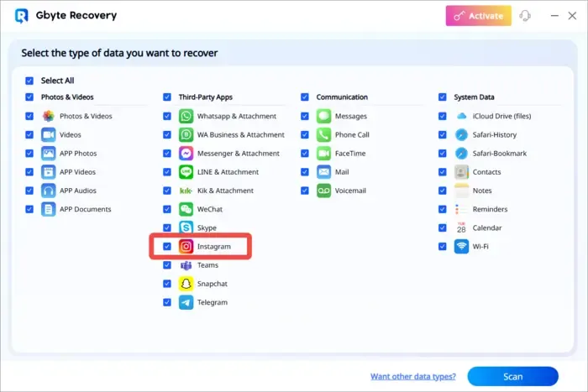Click the APP Audios headphone icon
The width and height of the screenshot is (588, 392).
49,191
